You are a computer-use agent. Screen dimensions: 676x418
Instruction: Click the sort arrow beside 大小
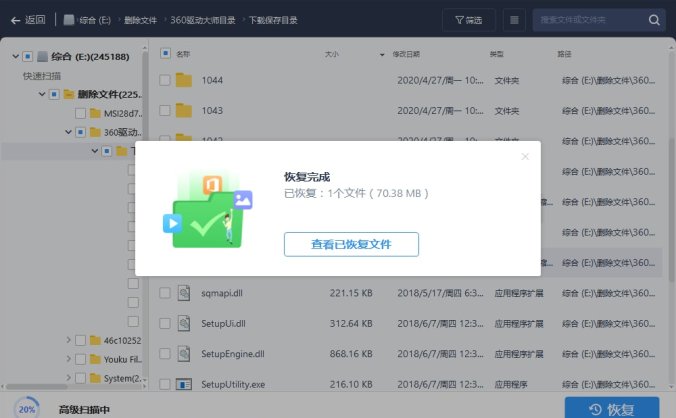coord(382,55)
